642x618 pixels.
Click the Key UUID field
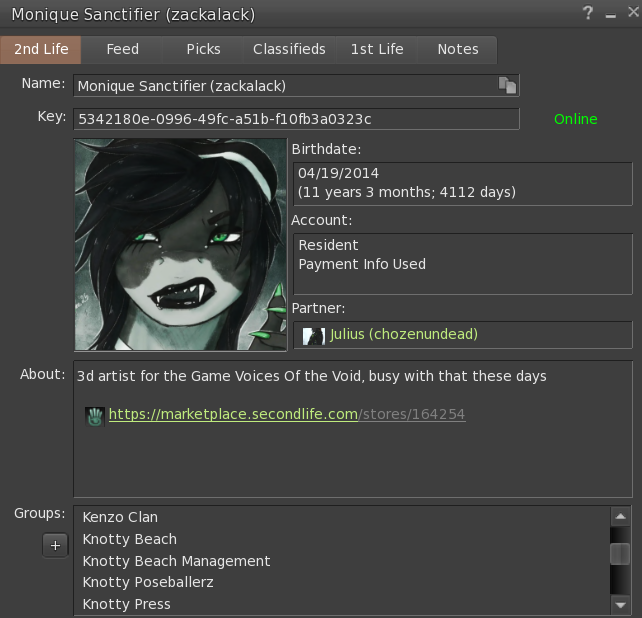(296, 119)
